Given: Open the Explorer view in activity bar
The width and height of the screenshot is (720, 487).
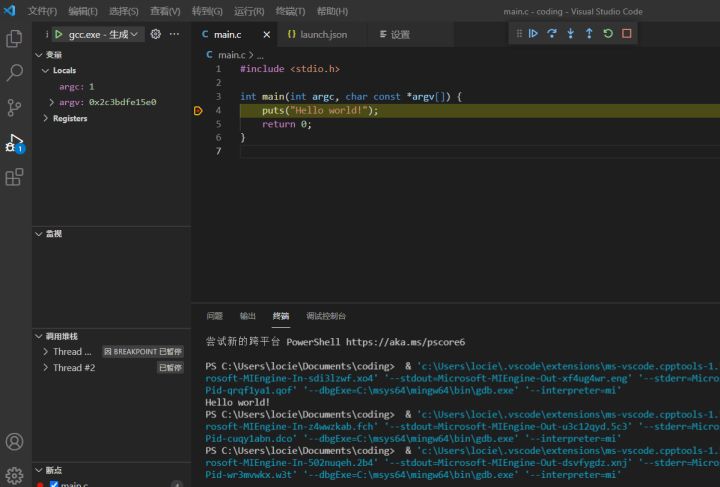Looking at the screenshot, I should pyautogui.click(x=15, y=39).
